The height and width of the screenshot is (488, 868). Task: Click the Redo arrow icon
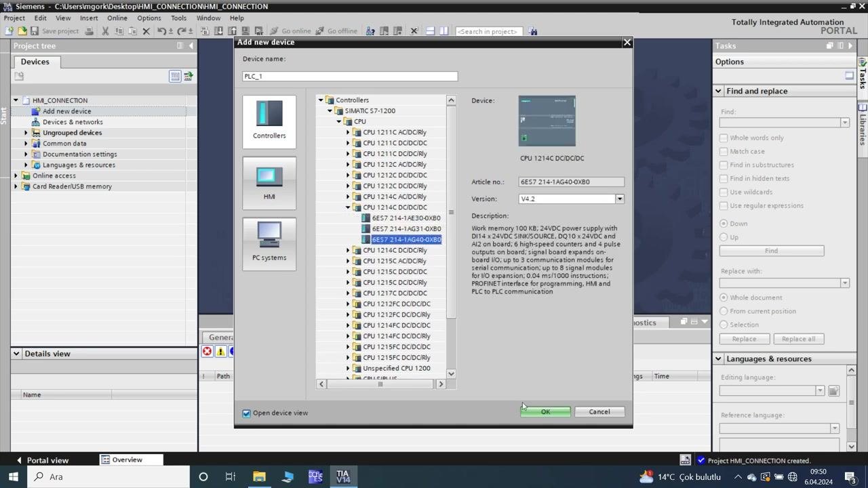click(181, 31)
